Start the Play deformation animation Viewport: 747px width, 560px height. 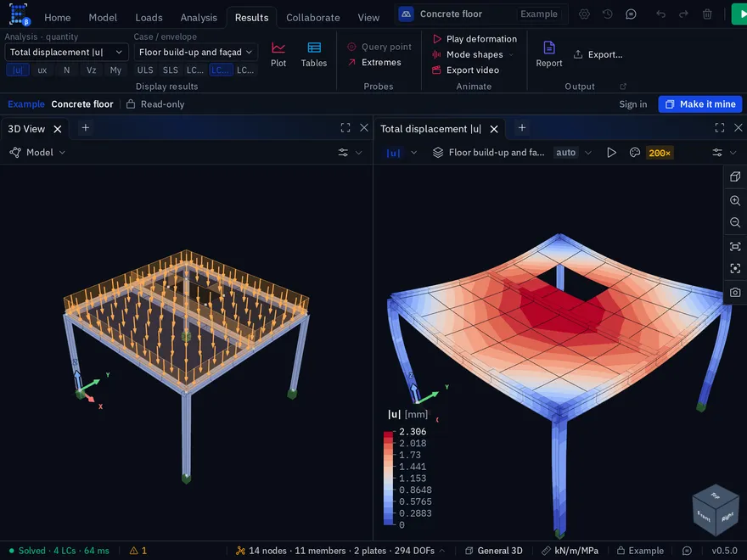click(475, 39)
